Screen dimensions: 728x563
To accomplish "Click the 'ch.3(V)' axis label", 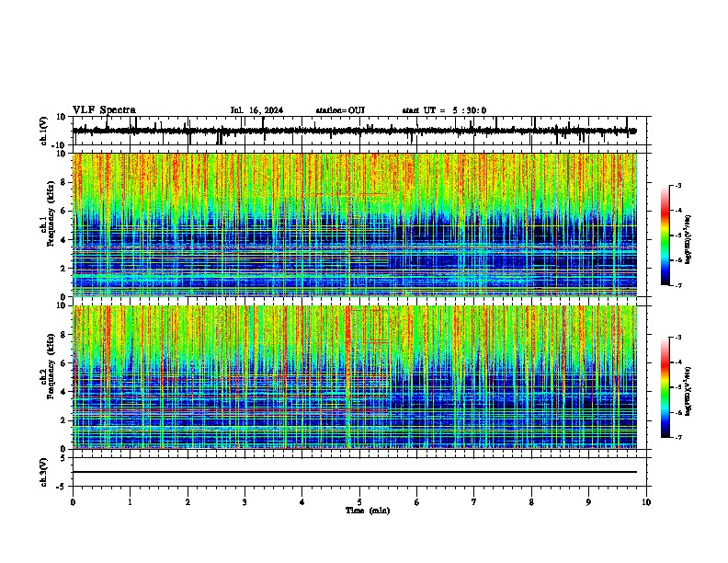I will click(x=44, y=473).
